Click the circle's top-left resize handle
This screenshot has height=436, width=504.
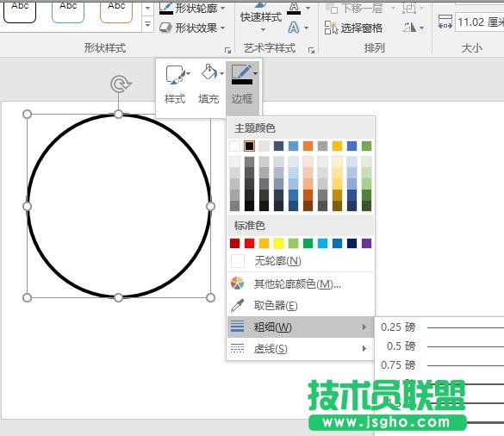click(x=28, y=114)
